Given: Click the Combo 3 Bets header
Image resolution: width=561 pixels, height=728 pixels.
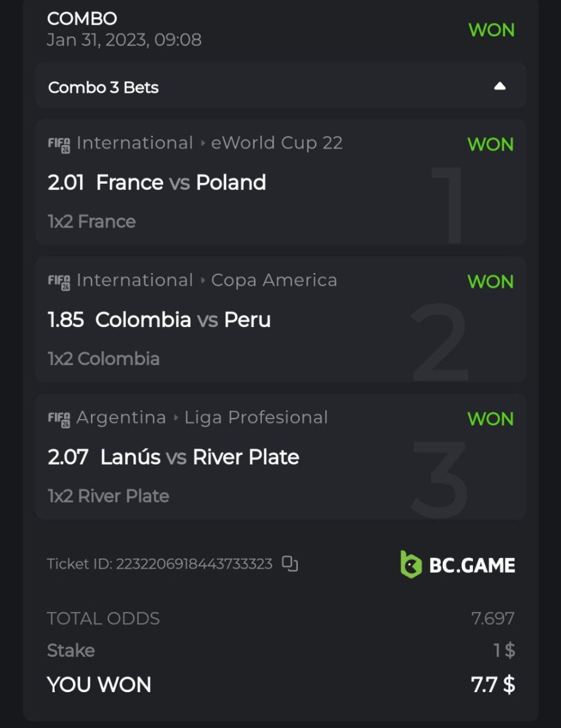Looking at the screenshot, I should pos(104,87).
